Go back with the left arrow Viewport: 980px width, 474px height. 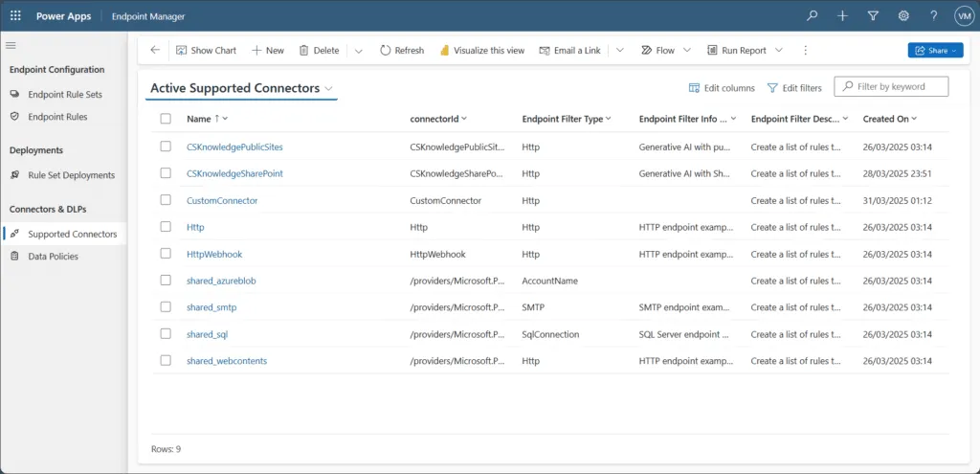[x=155, y=50]
